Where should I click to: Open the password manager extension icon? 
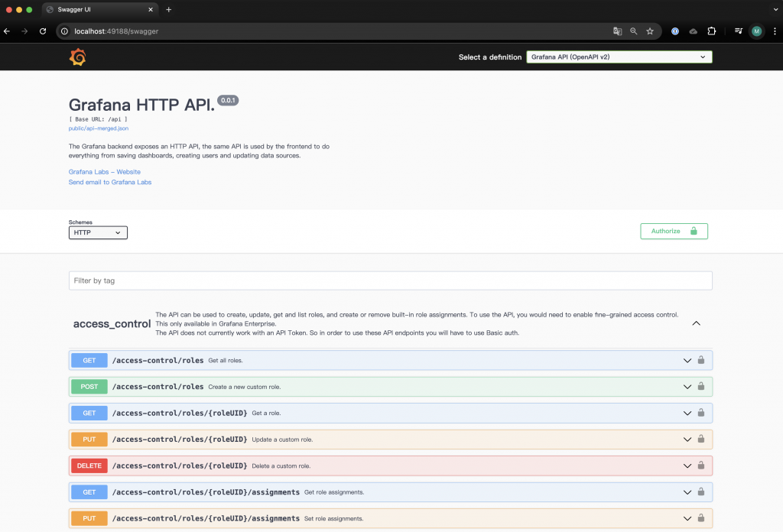coord(674,31)
